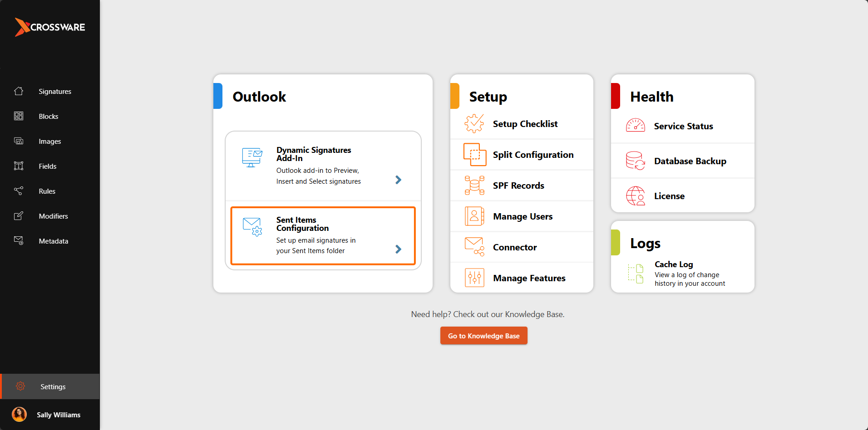Expand Sent Items Configuration chevron arrow

398,249
